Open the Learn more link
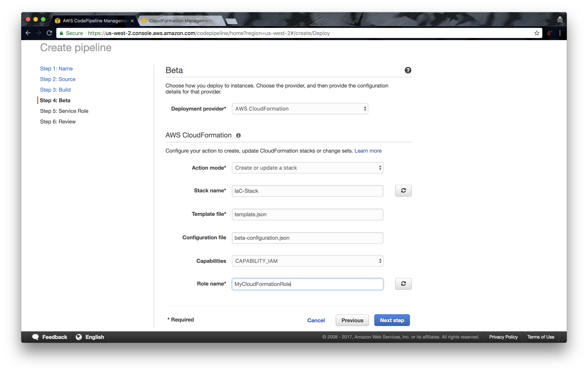588x373 pixels. 368,151
